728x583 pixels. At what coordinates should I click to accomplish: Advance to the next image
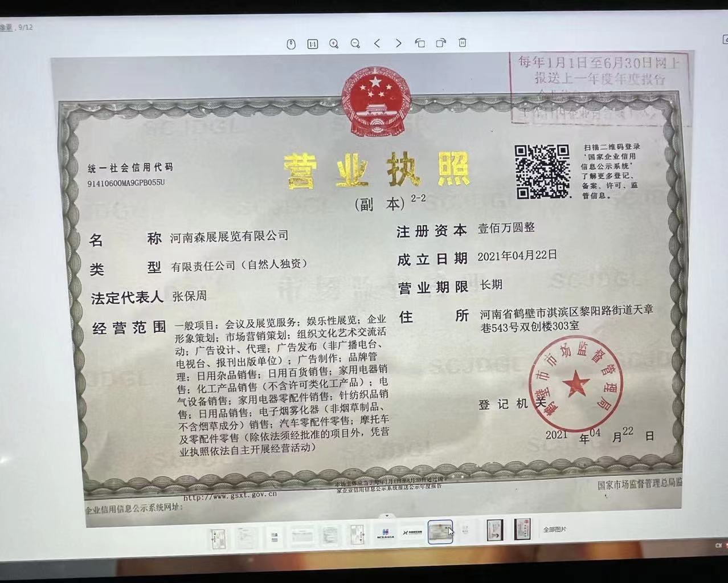[x=398, y=43]
